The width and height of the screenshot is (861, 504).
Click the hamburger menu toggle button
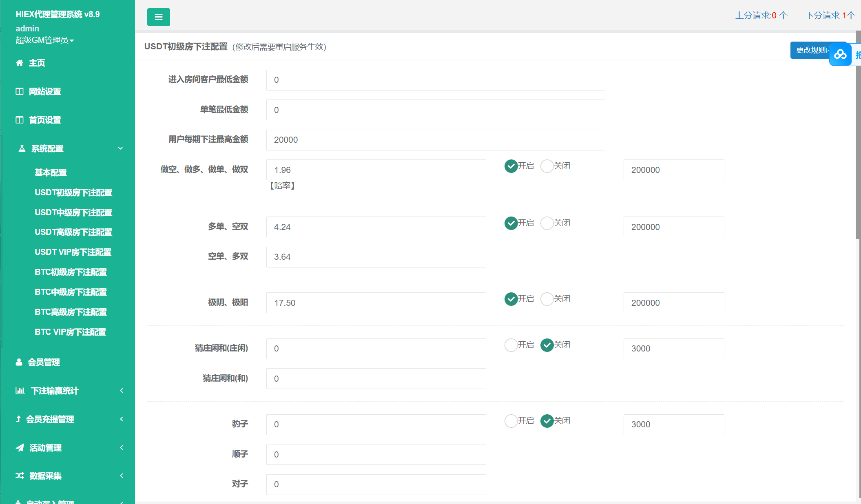coord(158,17)
